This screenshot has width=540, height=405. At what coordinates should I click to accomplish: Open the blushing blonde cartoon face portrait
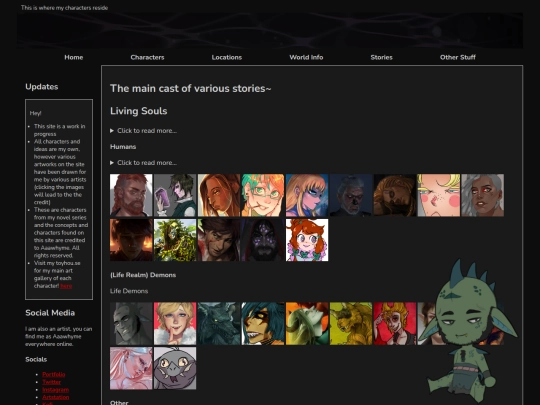[x=438, y=195]
